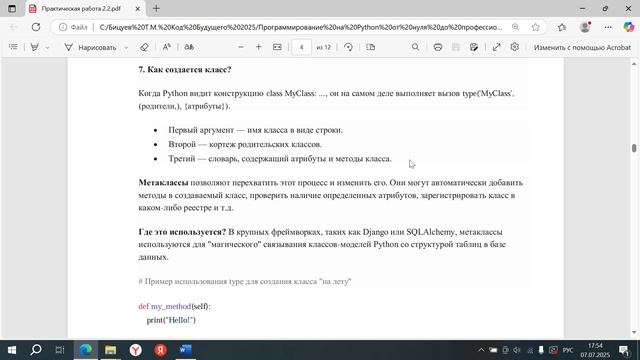Select the eraser tool

click(x=144, y=47)
